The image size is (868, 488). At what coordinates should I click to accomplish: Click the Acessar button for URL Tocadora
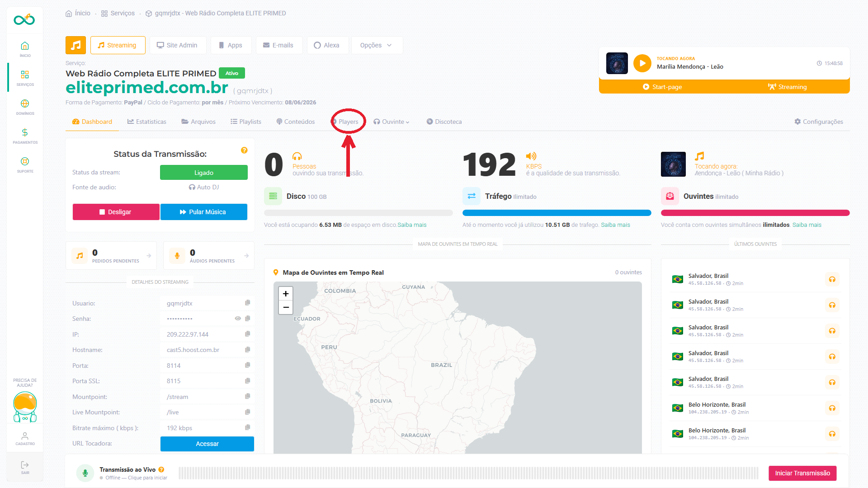point(207,444)
